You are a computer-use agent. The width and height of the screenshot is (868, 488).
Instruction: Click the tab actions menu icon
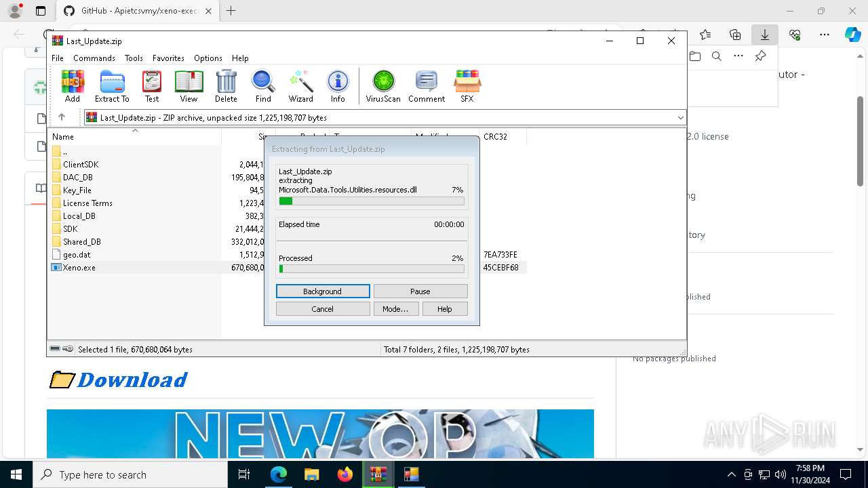[x=41, y=11]
